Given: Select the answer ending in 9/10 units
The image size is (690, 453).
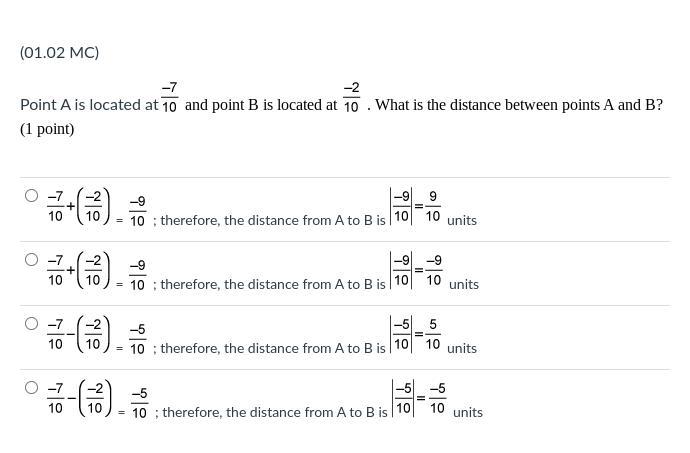Looking at the screenshot, I should click(x=32, y=196).
